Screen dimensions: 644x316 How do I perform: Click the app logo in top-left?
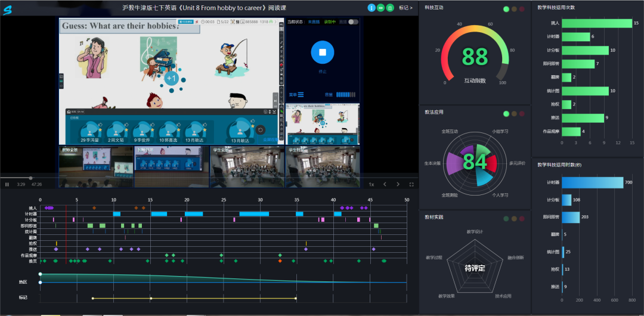pos(7,10)
